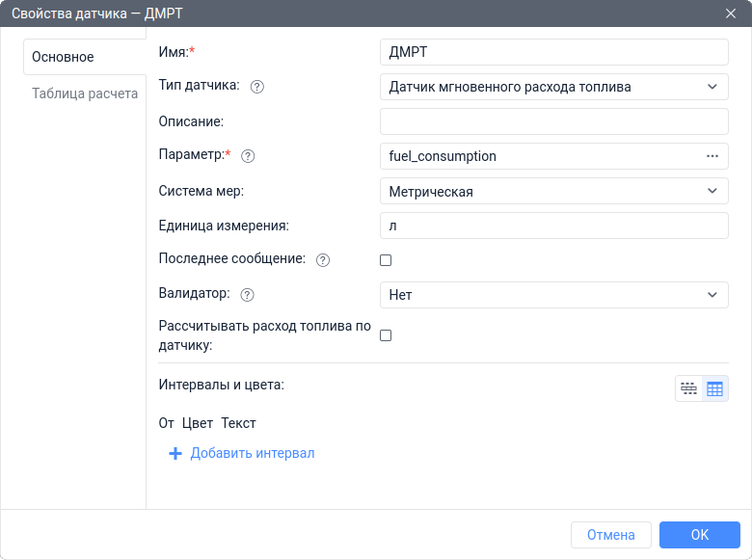752x560 pixels.
Task: Click the help icon beside Параметр label
Action: tap(248, 155)
